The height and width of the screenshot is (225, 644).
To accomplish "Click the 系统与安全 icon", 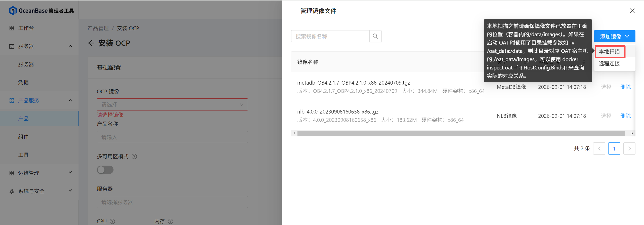I will pos(12,191).
